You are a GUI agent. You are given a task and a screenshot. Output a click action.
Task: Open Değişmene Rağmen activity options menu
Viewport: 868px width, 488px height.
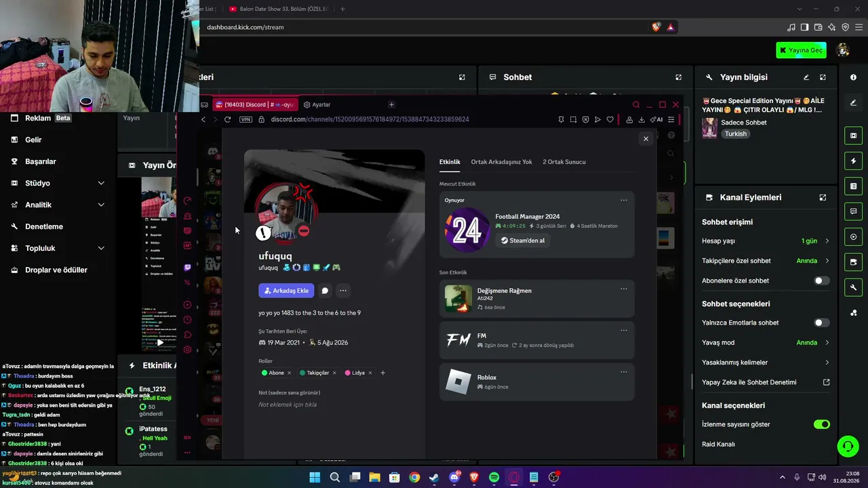pyautogui.click(x=624, y=289)
